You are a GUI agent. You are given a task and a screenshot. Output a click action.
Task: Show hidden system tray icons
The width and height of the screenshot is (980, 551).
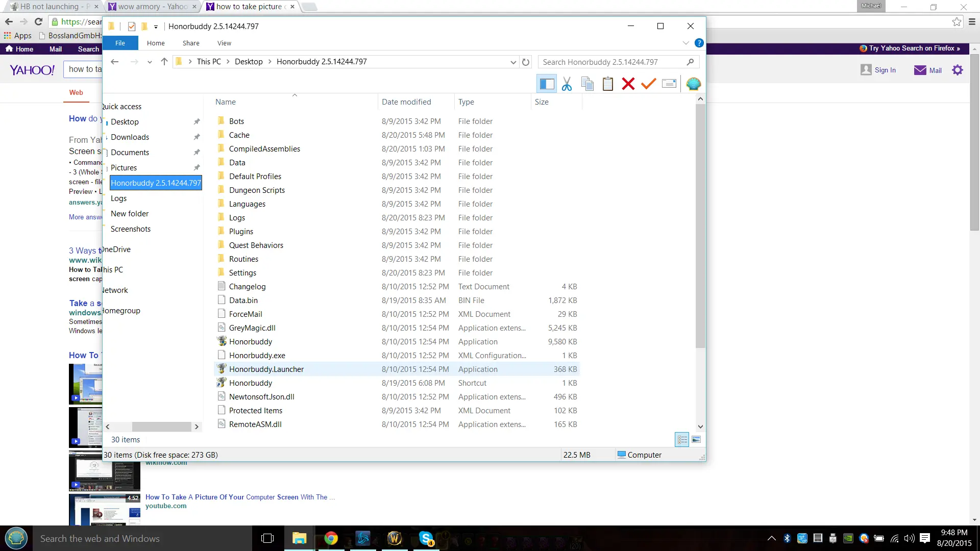pyautogui.click(x=772, y=538)
